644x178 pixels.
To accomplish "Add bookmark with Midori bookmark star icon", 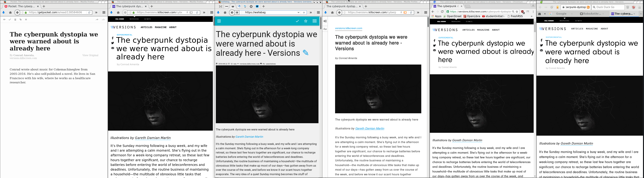I will (x=558, y=7).
